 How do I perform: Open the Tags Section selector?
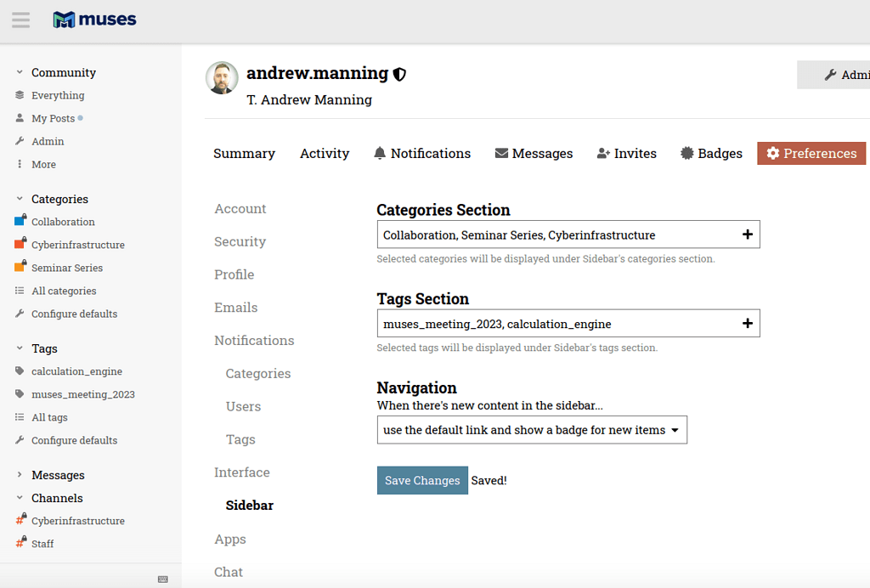click(568, 324)
